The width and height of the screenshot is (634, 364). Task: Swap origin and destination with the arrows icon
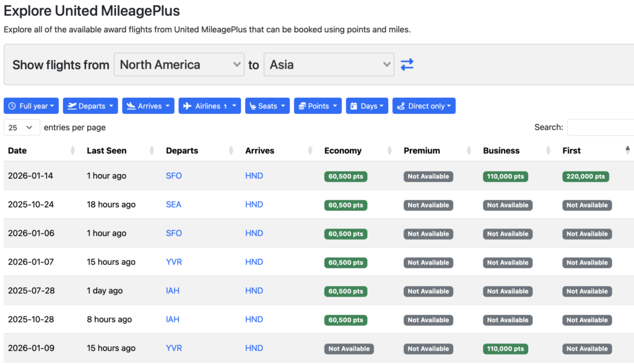(407, 64)
